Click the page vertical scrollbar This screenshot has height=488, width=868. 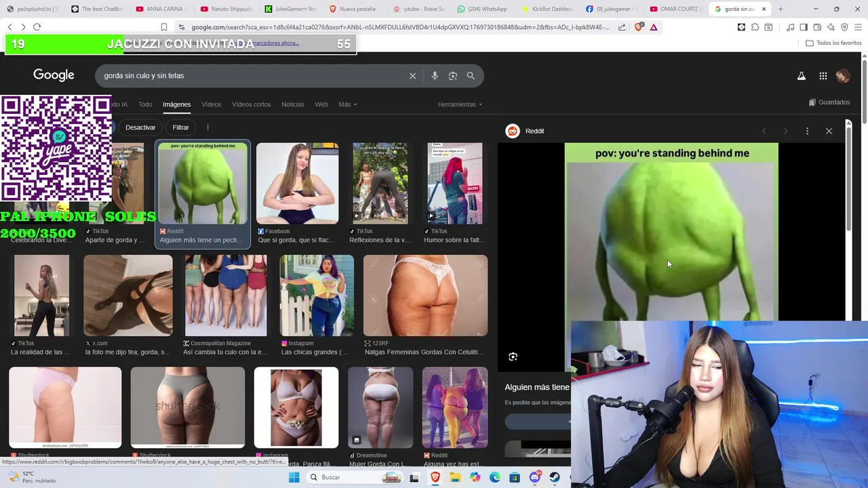tap(864, 91)
